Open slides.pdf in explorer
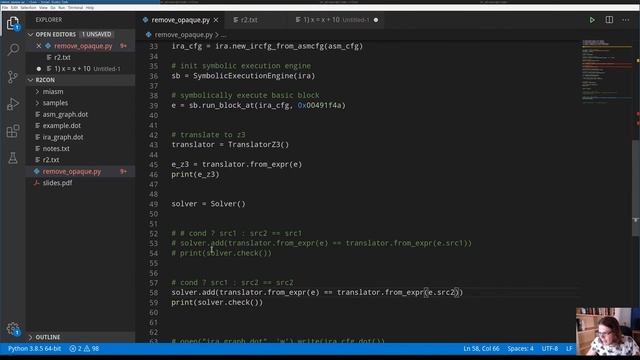The height and width of the screenshot is (360, 640). (x=58, y=183)
